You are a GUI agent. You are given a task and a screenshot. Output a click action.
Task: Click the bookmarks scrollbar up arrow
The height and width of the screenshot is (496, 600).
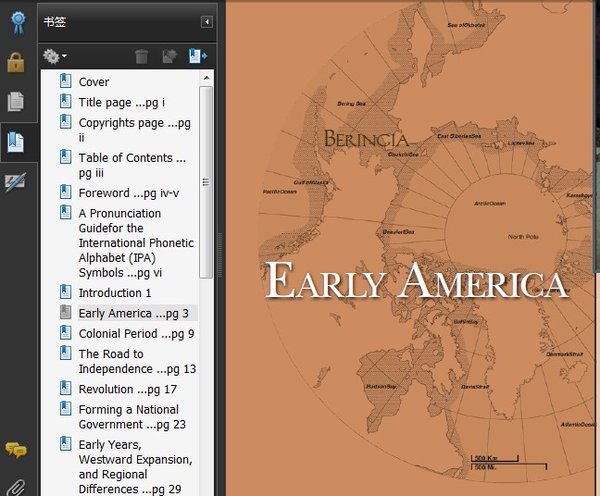(x=207, y=78)
